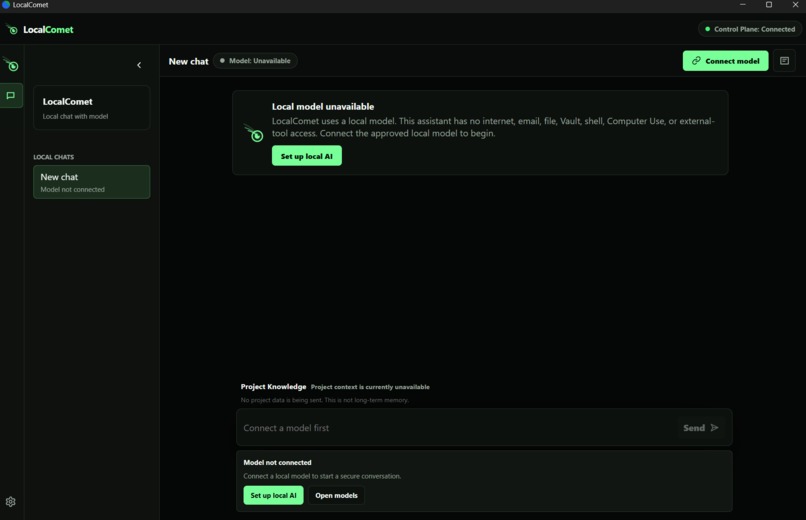Click the app icon in title bar
Viewport: 806px width, 520px height.
click(6, 5)
